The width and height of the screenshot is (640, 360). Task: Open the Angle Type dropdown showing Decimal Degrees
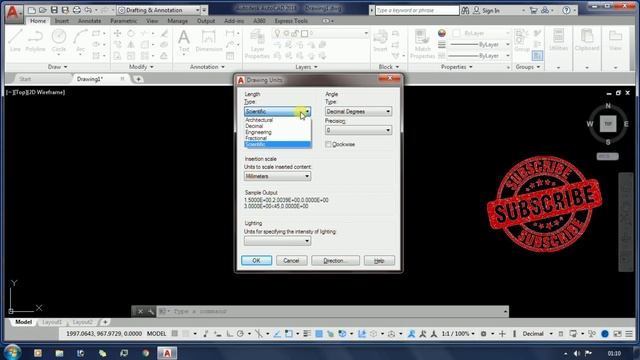358,111
